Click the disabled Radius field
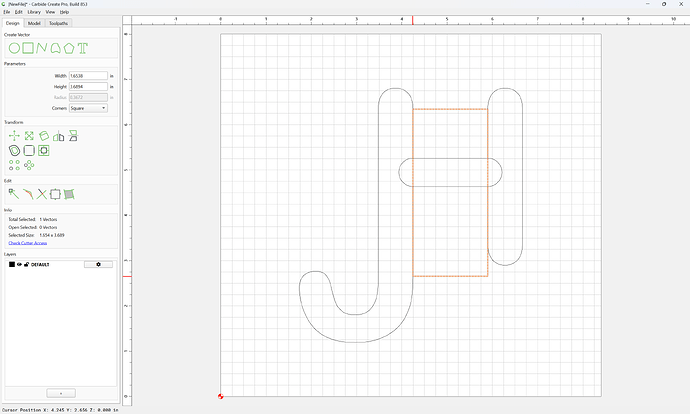Viewport: 690px width, 414px height. click(88, 97)
